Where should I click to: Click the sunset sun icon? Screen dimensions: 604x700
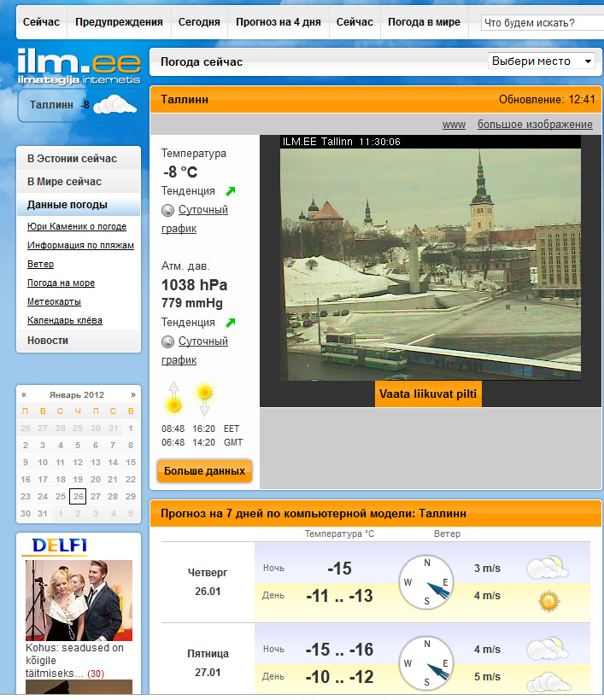point(205,399)
